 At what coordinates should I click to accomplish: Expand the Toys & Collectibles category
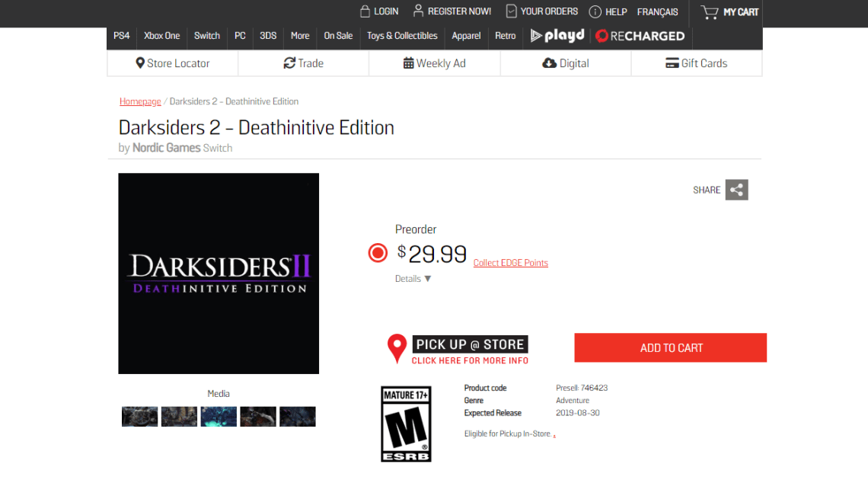click(x=401, y=36)
